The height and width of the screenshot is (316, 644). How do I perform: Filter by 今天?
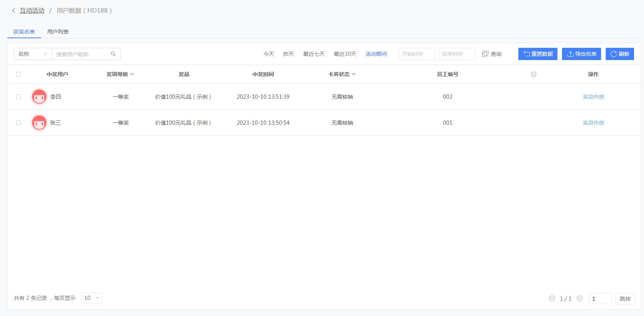click(269, 54)
